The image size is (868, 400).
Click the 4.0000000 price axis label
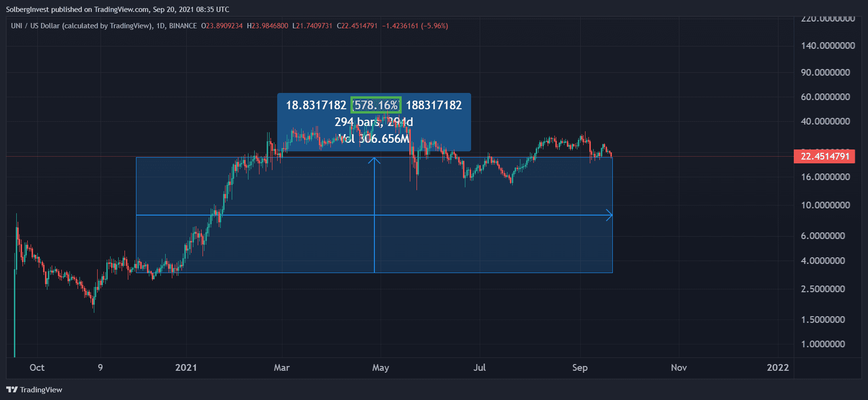(823, 261)
